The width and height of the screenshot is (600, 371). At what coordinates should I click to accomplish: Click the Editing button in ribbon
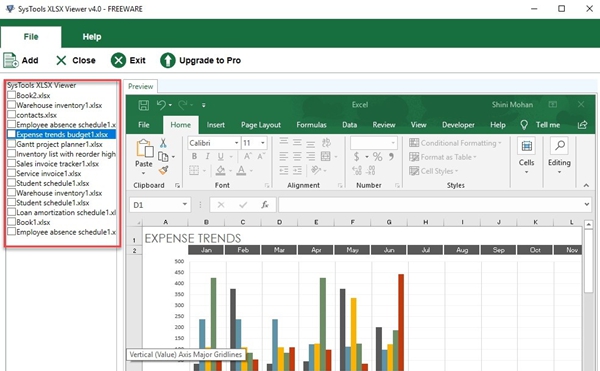coord(559,156)
